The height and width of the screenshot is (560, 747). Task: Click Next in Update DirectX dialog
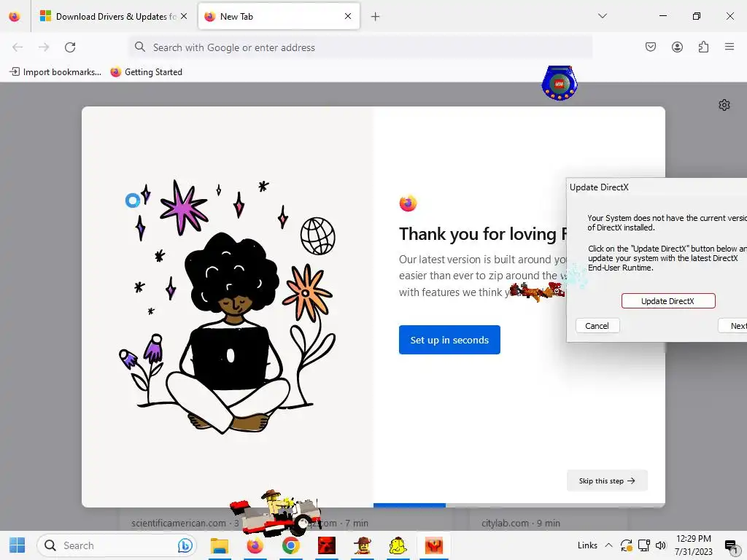click(x=734, y=326)
